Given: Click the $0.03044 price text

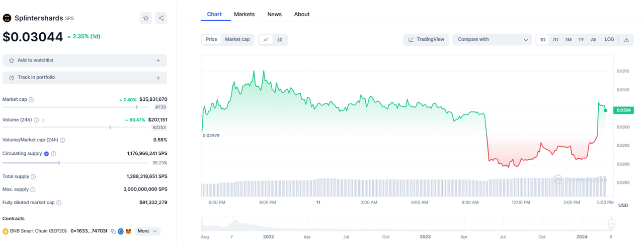Looking at the screenshot, I should pos(33,37).
